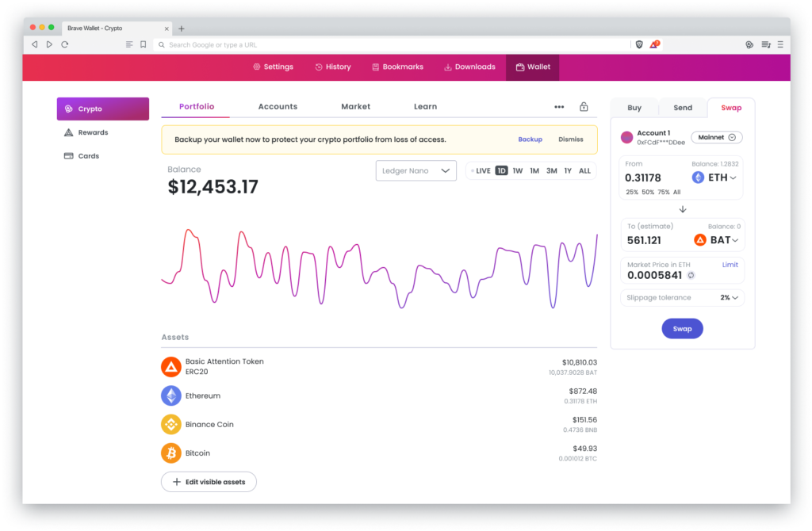Set swap amount to All
The image size is (812, 531).
[677, 192]
